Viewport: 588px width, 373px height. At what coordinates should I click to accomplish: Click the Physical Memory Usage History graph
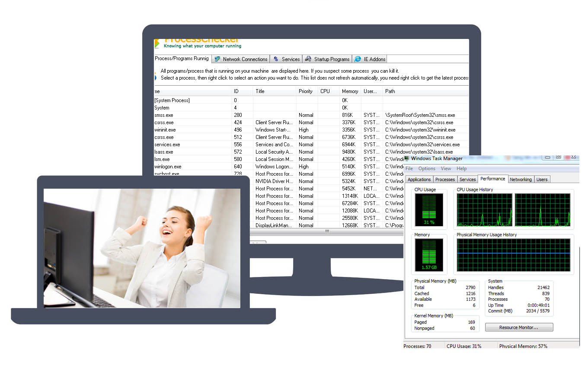click(x=514, y=255)
